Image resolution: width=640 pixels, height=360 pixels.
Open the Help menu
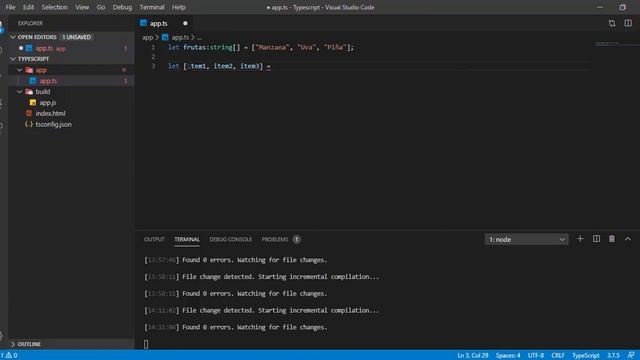pos(178,7)
